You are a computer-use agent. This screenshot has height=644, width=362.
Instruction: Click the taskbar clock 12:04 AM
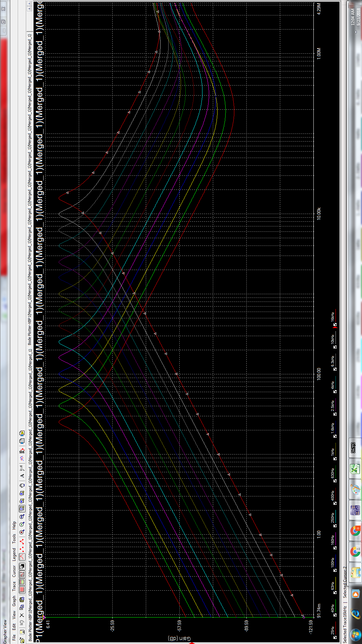click(x=353, y=17)
